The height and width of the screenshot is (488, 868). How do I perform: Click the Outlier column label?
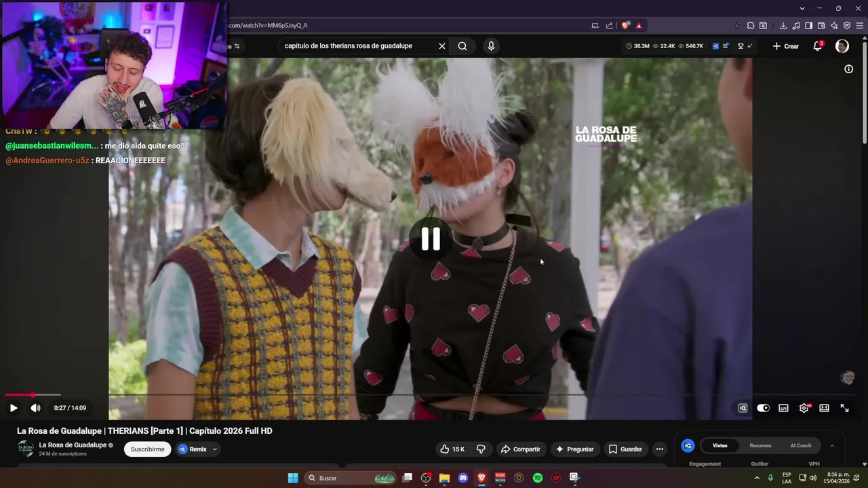point(759,464)
